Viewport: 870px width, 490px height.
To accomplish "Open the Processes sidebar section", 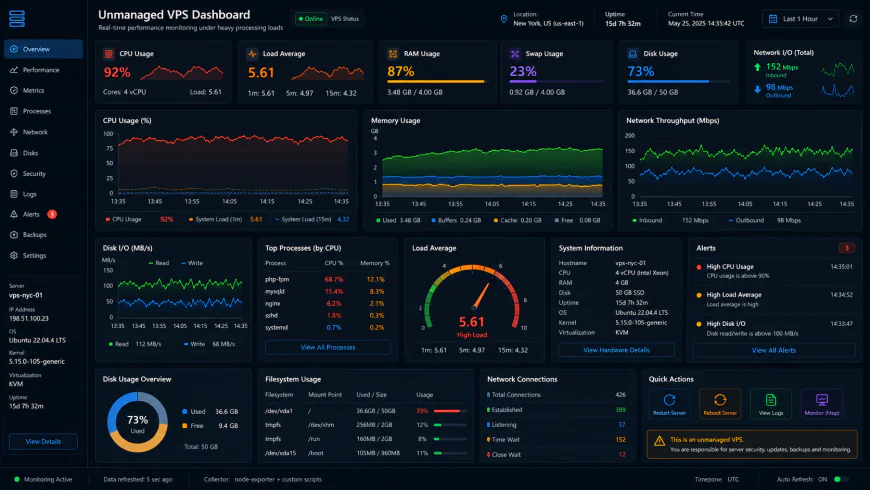I will 43,112.
